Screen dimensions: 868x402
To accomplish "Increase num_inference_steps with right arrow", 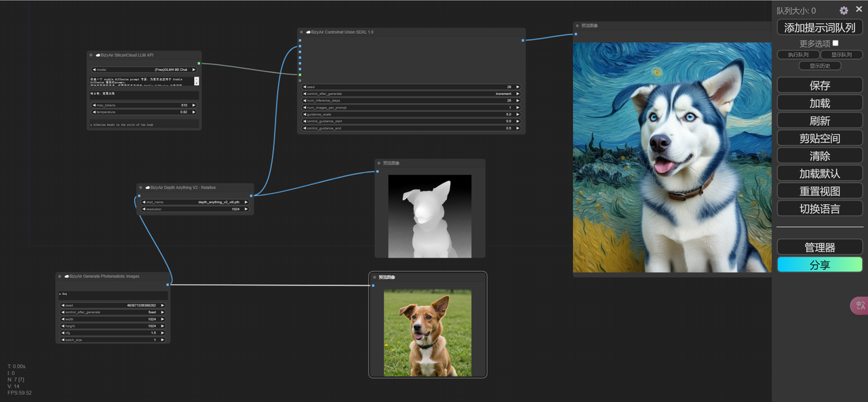I will tap(519, 100).
